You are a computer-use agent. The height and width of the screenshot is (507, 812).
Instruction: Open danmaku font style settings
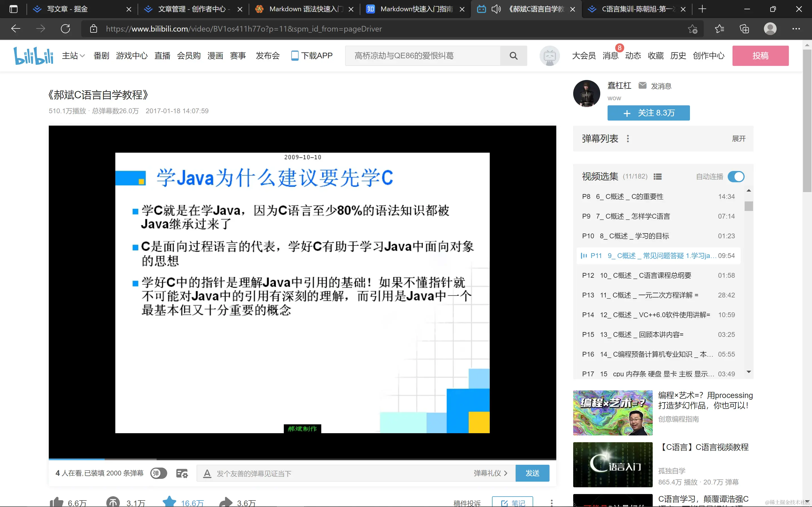[207, 473]
